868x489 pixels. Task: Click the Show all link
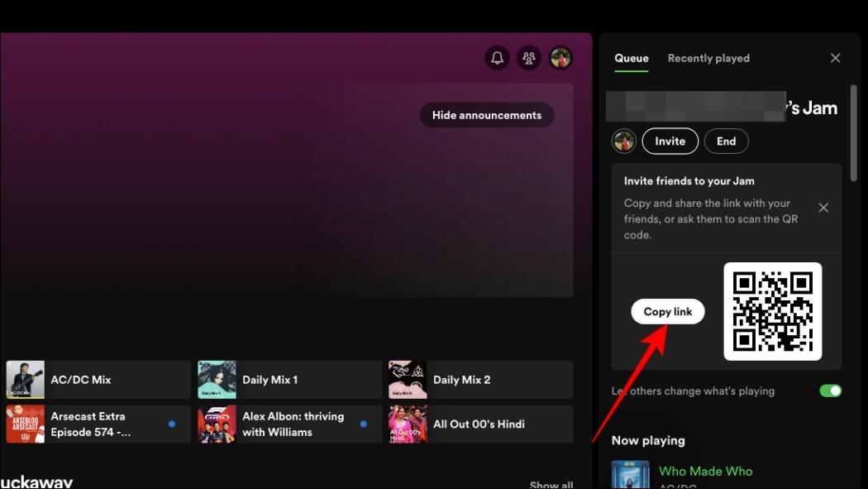pos(551,483)
